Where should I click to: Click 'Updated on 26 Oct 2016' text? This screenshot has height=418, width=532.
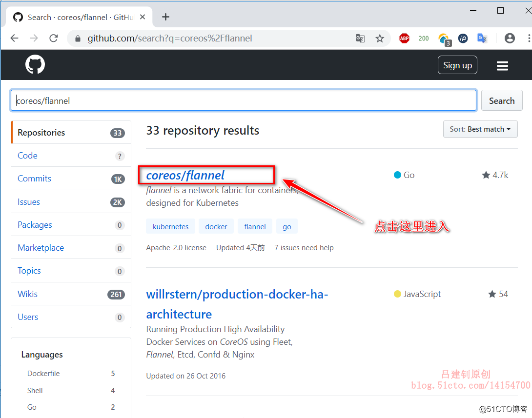point(185,376)
